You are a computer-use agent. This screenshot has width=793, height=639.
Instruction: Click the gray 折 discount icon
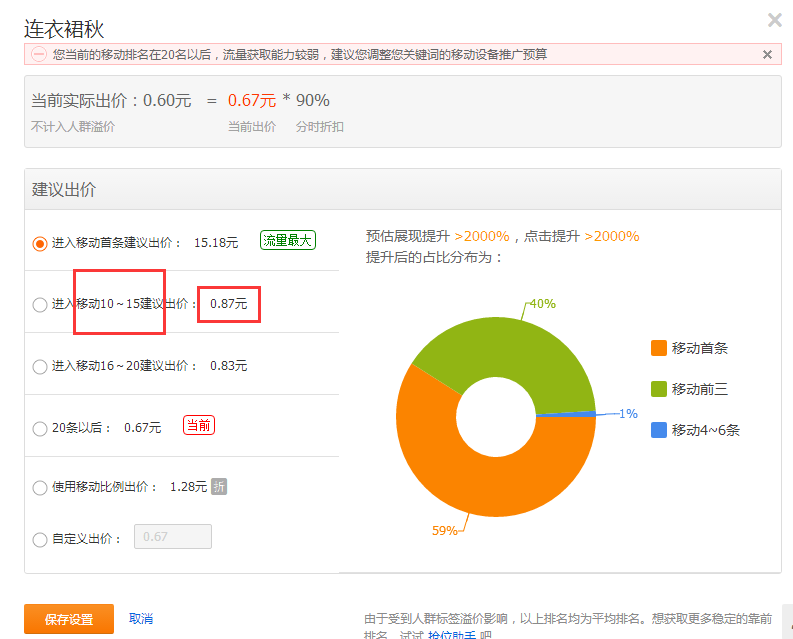pos(218,487)
